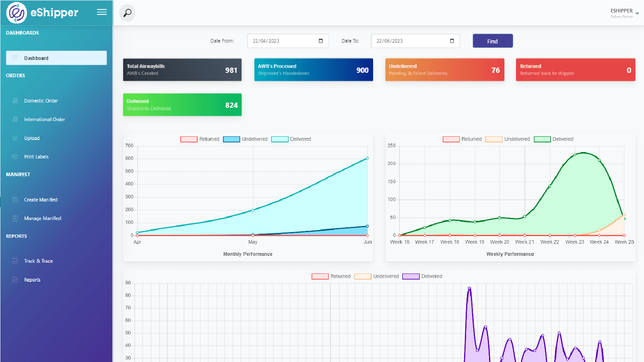Click the blue Undelivered swatch in monthly legend
The height and width of the screenshot is (362, 644).
(231, 139)
